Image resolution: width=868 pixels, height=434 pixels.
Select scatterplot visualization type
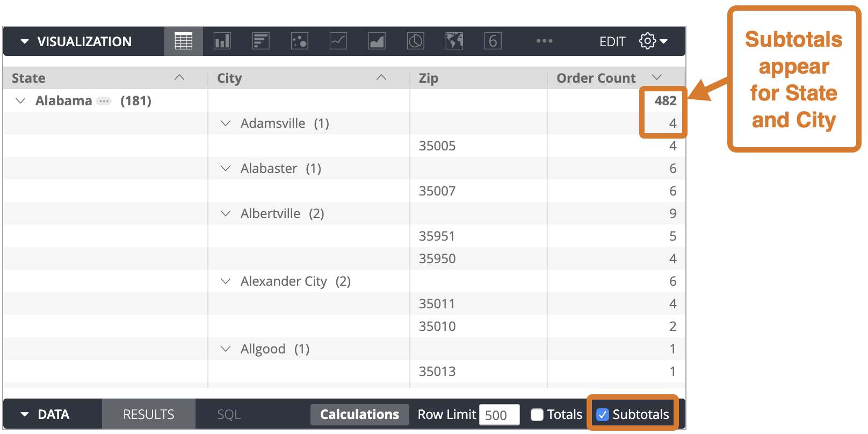[299, 41]
